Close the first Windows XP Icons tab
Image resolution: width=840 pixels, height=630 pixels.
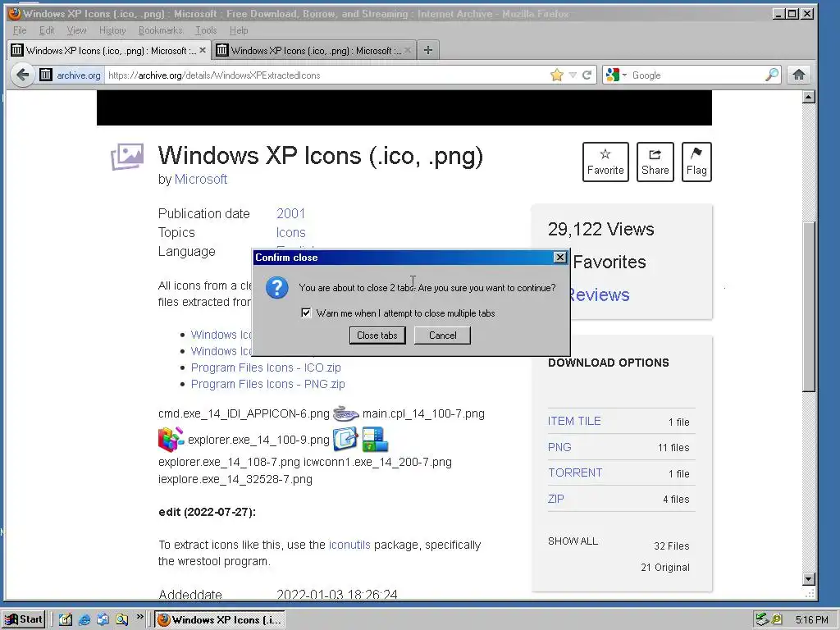(202, 50)
